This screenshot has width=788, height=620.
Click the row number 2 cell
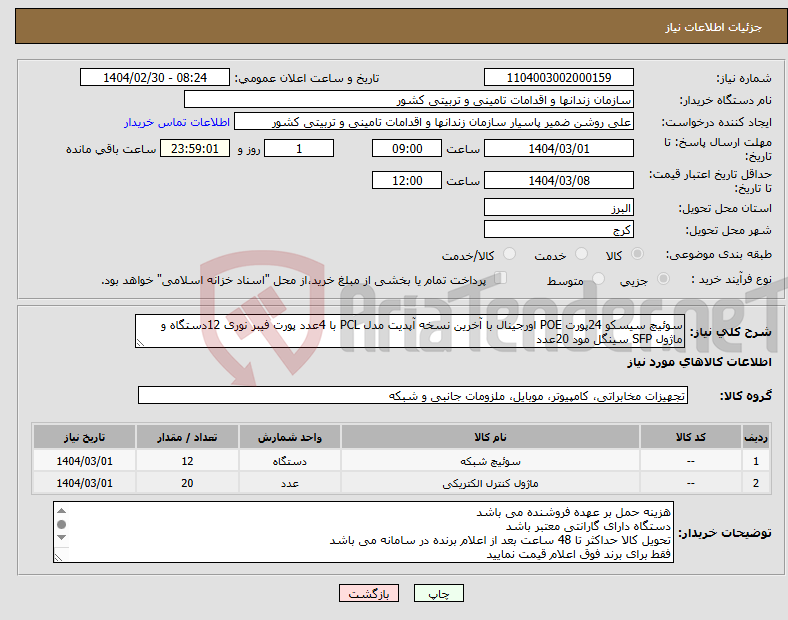click(755, 483)
